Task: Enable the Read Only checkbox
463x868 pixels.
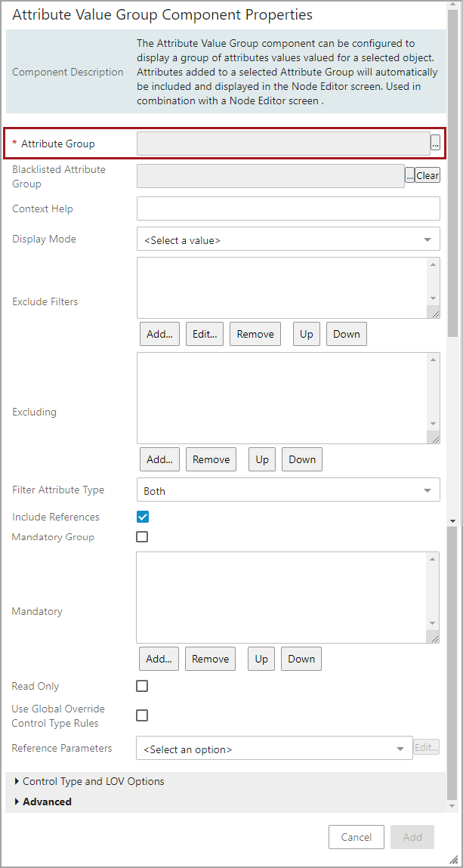Action: pyautogui.click(x=141, y=686)
